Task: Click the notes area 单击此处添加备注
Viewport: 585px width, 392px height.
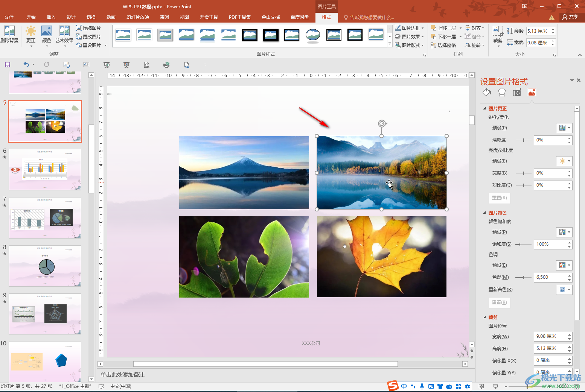Action: (x=123, y=375)
